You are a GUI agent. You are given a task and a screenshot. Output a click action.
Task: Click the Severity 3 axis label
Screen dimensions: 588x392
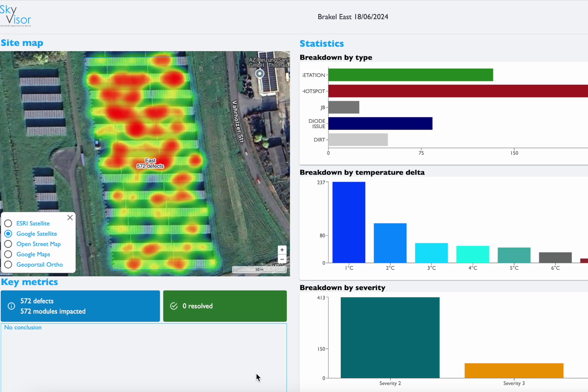[514, 383]
